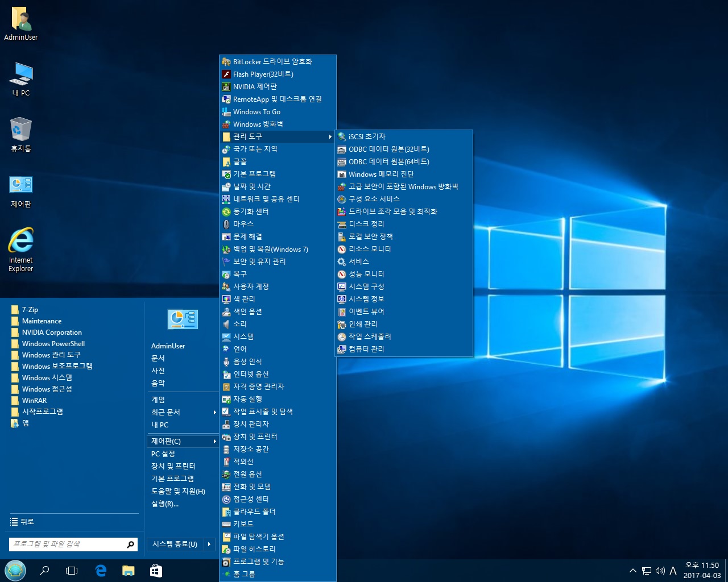Image resolution: width=728 pixels, height=582 pixels.
Task: Open shutdown options arrow beside 시스템 종료
Action: click(209, 544)
